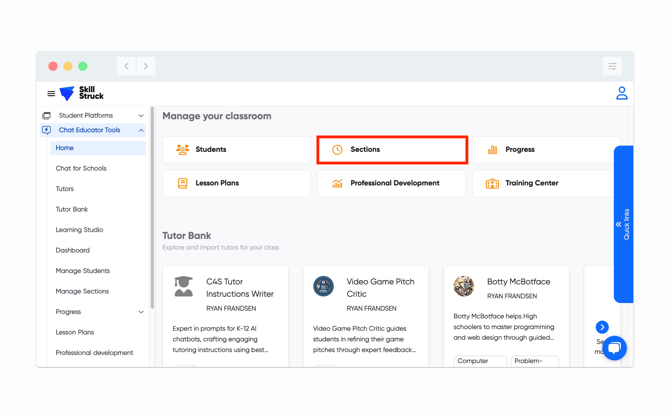
Task: Open the Sections card
Action: point(392,150)
